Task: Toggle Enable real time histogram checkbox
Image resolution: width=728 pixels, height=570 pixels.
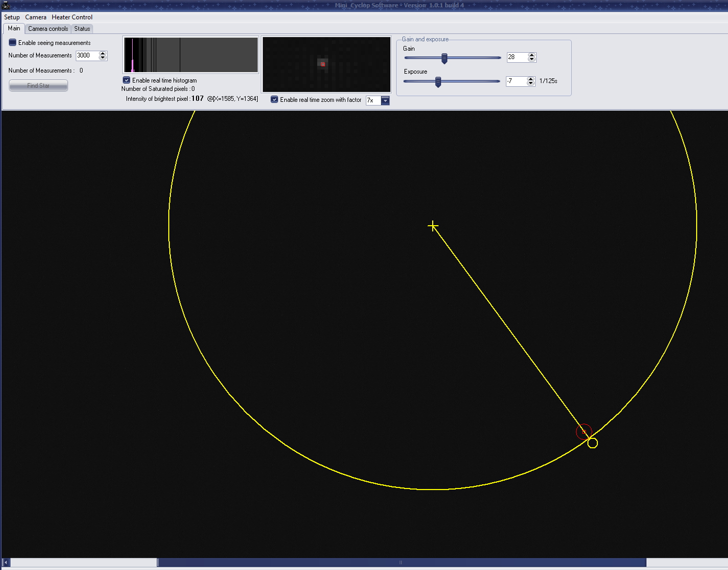Action: (x=126, y=80)
